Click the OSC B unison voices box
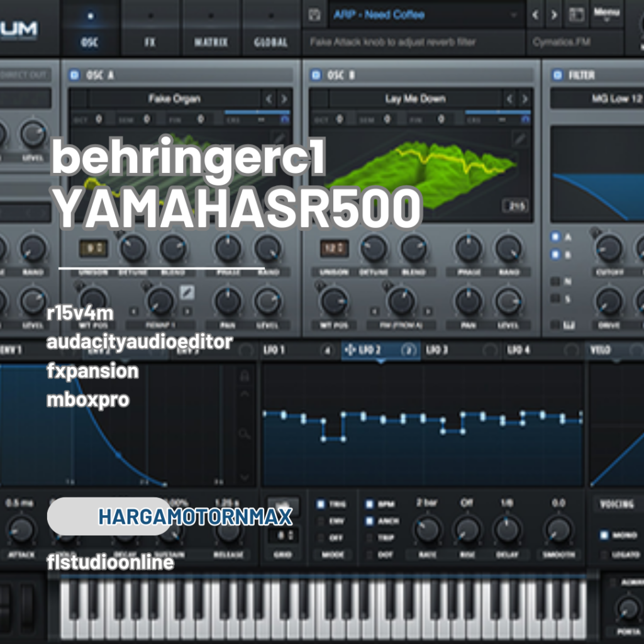 click(334, 248)
